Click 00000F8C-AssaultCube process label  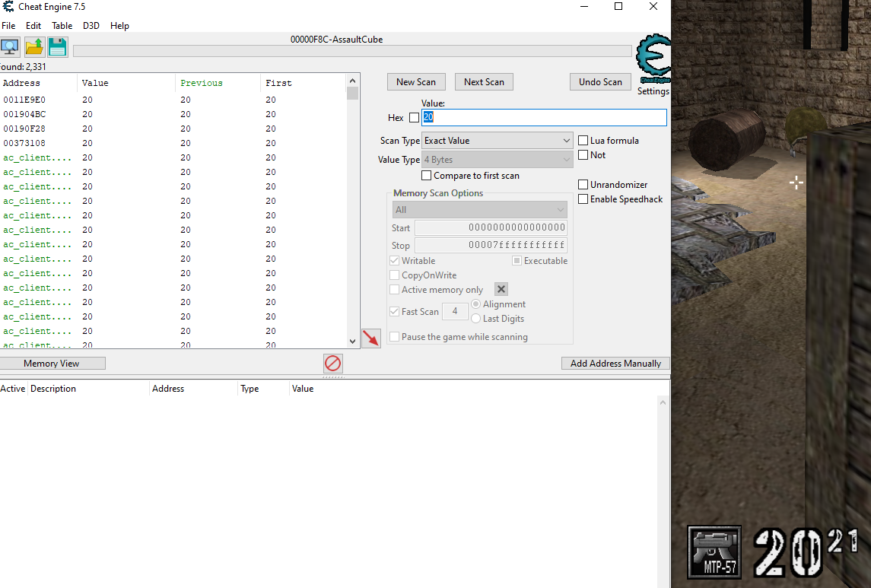(x=337, y=40)
